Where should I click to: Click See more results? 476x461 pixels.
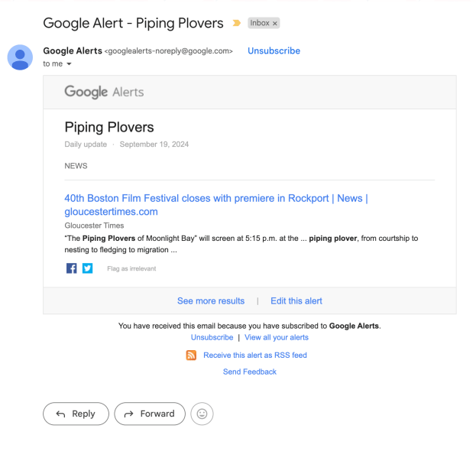(211, 300)
